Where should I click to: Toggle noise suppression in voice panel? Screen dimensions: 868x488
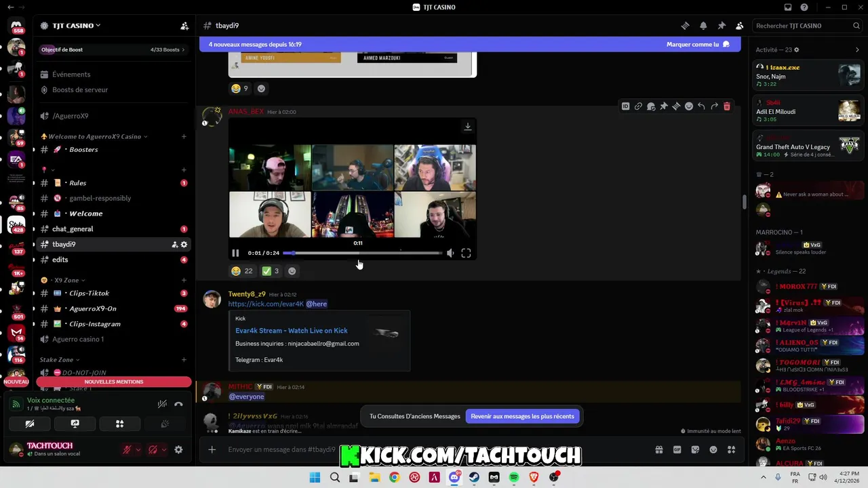[162, 404]
